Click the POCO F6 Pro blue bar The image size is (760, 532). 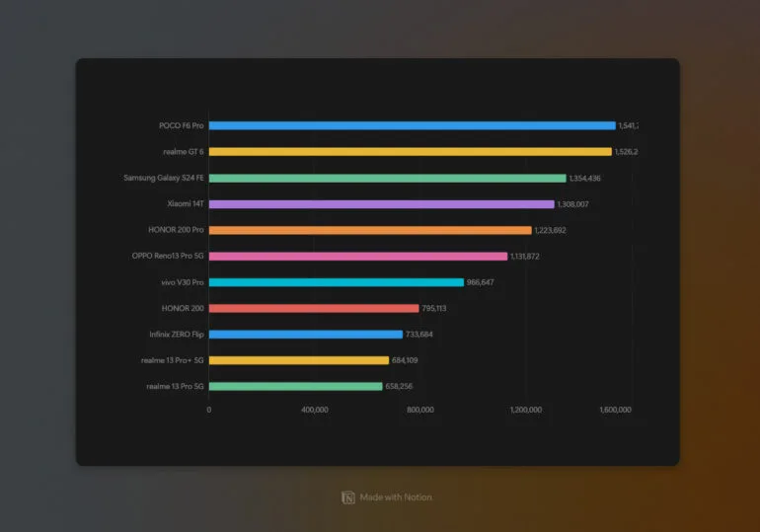(x=413, y=125)
